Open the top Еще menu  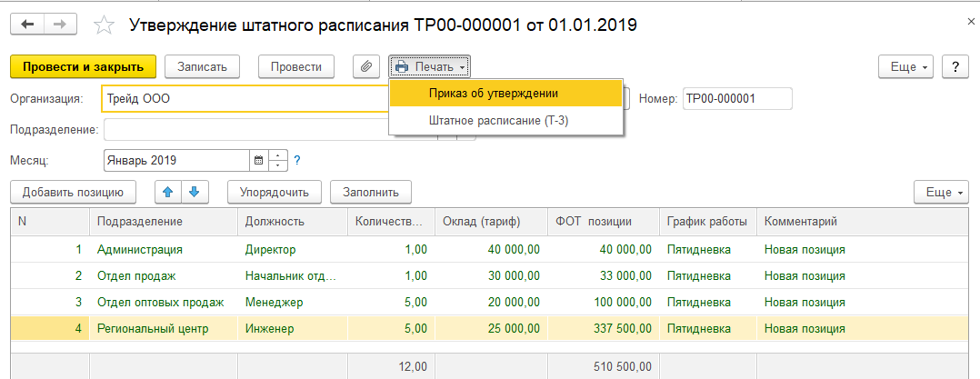tap(905, 66)
